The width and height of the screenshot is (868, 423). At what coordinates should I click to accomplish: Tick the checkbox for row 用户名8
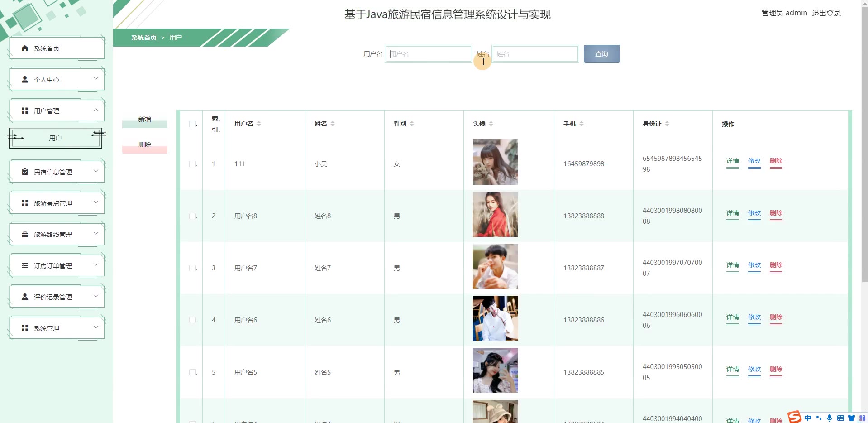[192, 216]
